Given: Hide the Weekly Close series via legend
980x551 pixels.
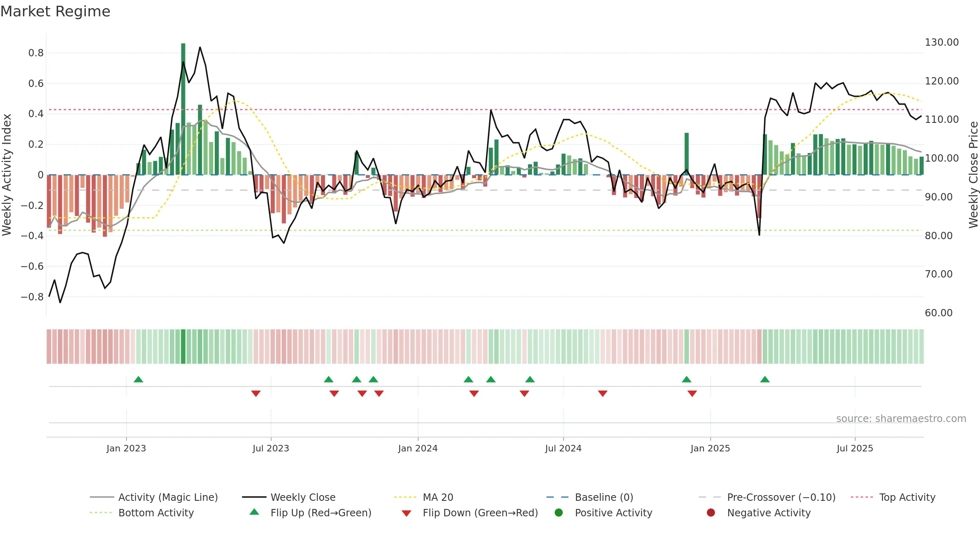Looking at the screenshot, I should [289, 497].
